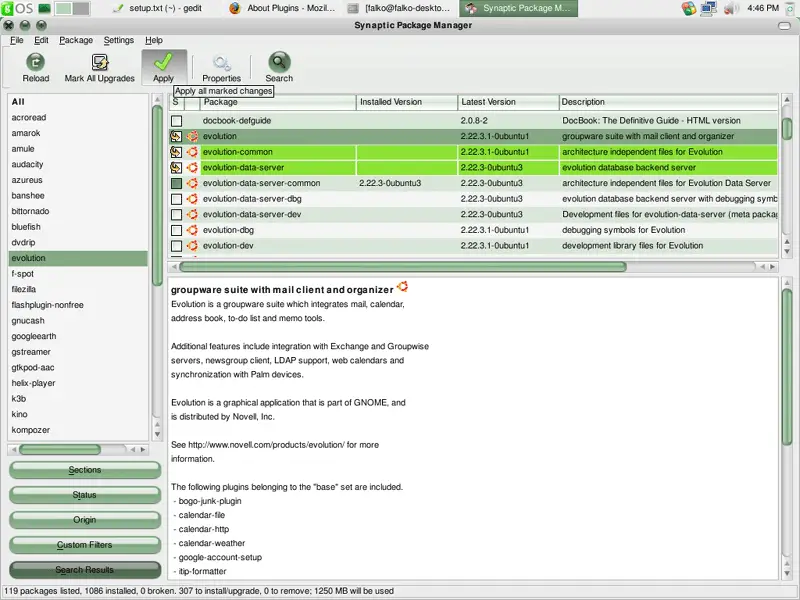Open the Package menu

76,40
